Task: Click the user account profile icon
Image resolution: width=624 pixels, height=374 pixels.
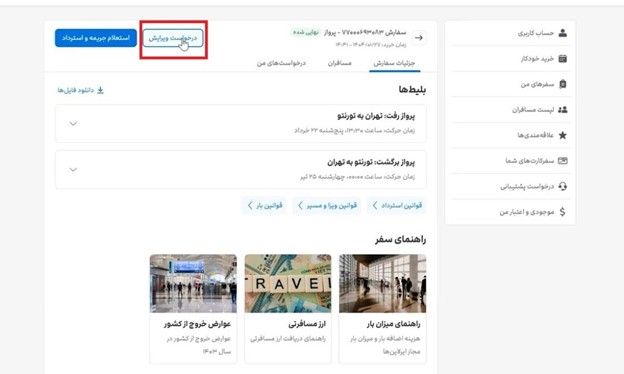Action: point(562,33)
